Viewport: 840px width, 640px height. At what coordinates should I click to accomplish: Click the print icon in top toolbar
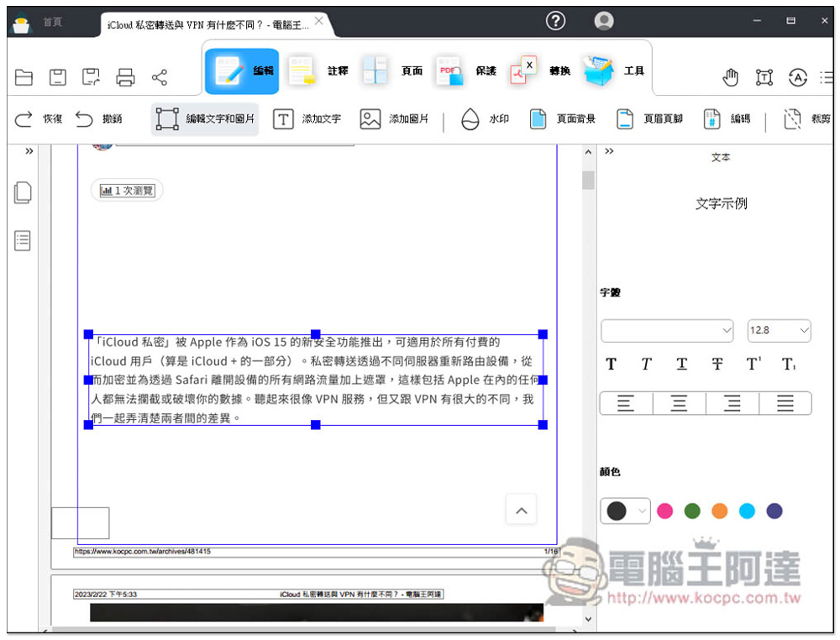[x=125, y=78]
